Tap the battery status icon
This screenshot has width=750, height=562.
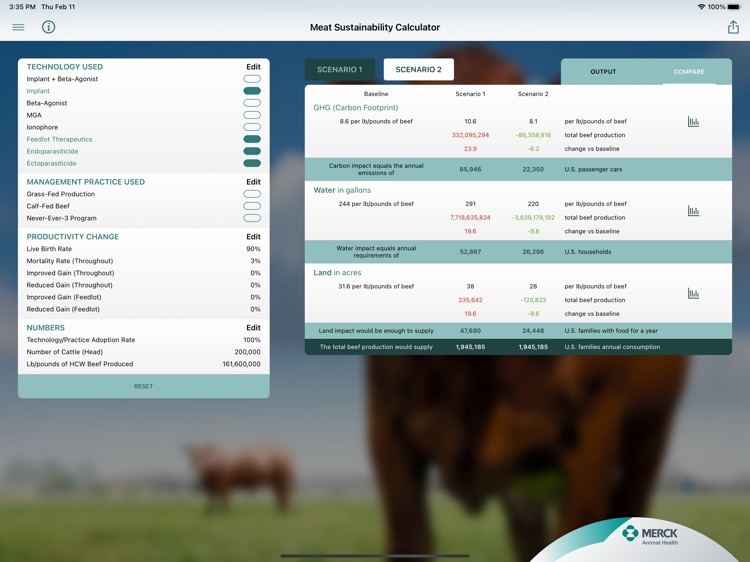734,7
